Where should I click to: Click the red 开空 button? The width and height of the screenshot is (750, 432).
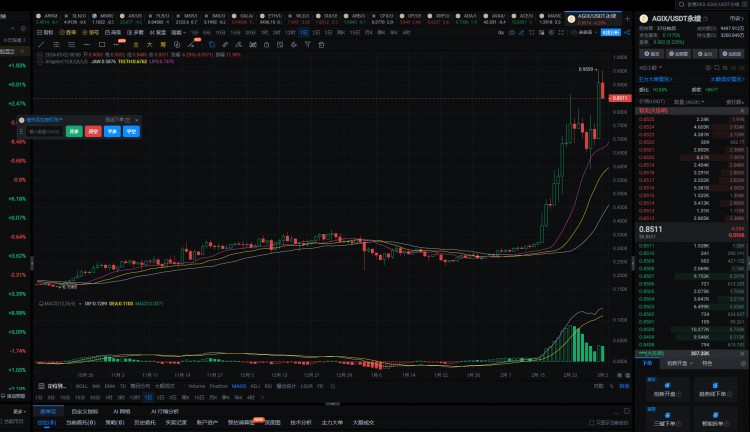pos(93,131)
